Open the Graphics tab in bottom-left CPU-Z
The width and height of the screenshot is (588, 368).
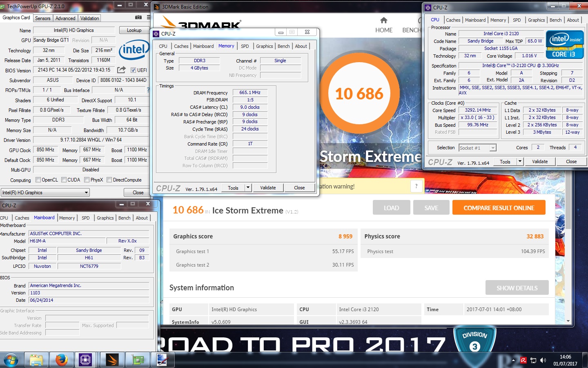(105, 218)
